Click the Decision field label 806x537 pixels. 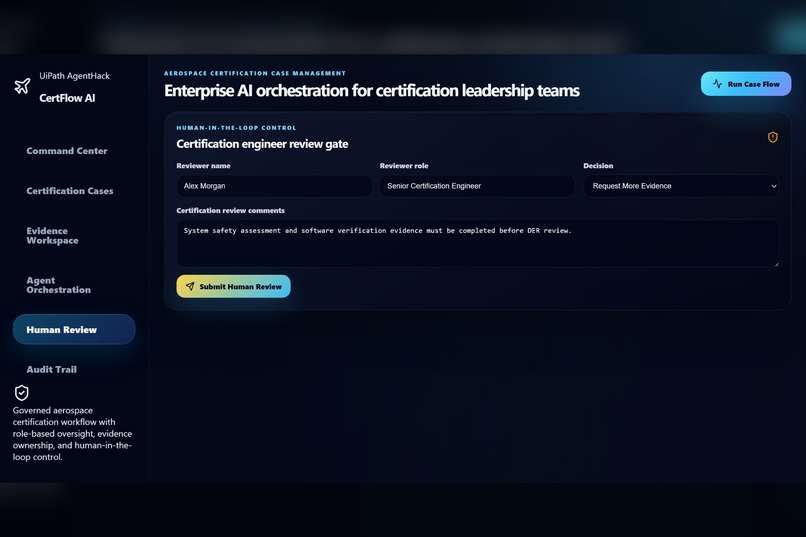598,165
